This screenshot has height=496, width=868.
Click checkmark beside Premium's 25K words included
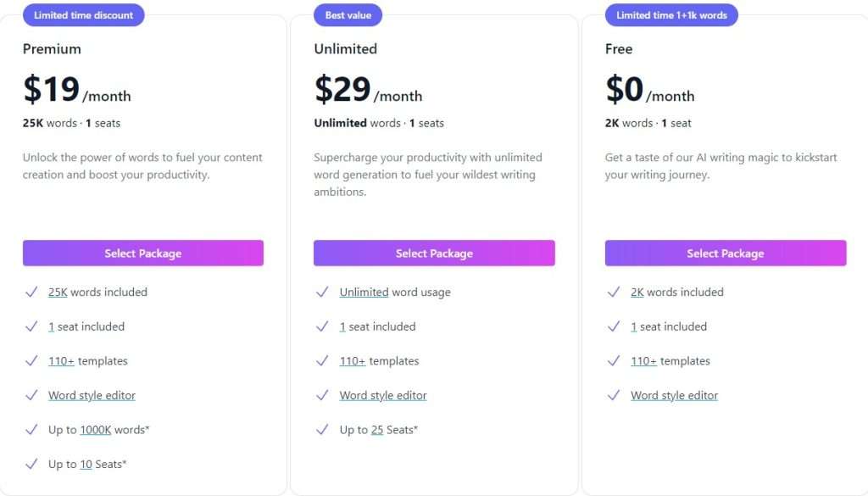[31, 292]
